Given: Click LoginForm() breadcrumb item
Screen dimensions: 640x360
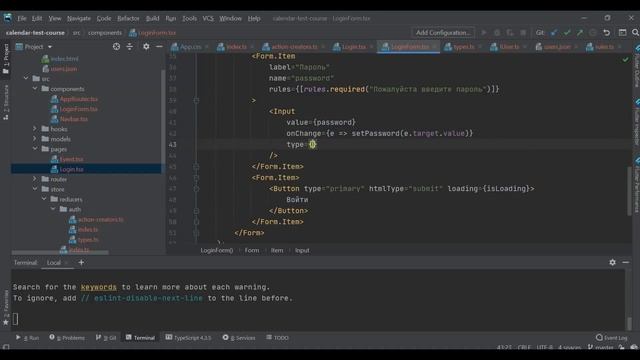Looking at the screenshot, I should (x=217, y=250).
